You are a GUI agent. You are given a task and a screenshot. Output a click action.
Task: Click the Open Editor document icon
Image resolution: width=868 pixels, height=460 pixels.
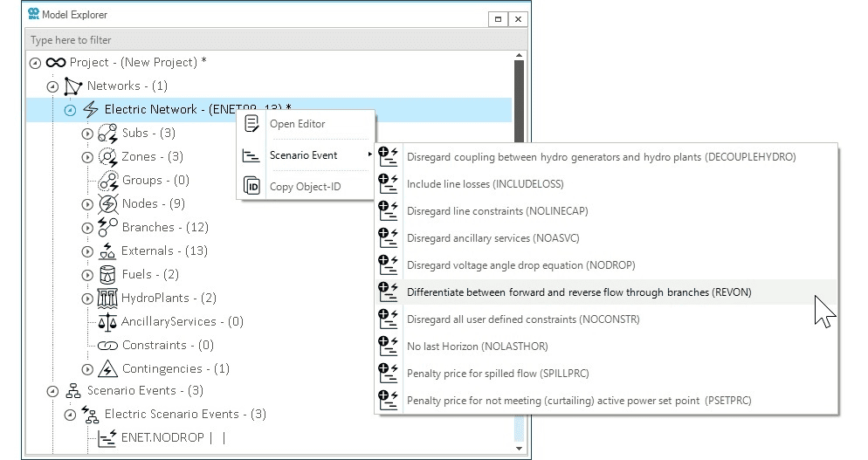point(251,123)
